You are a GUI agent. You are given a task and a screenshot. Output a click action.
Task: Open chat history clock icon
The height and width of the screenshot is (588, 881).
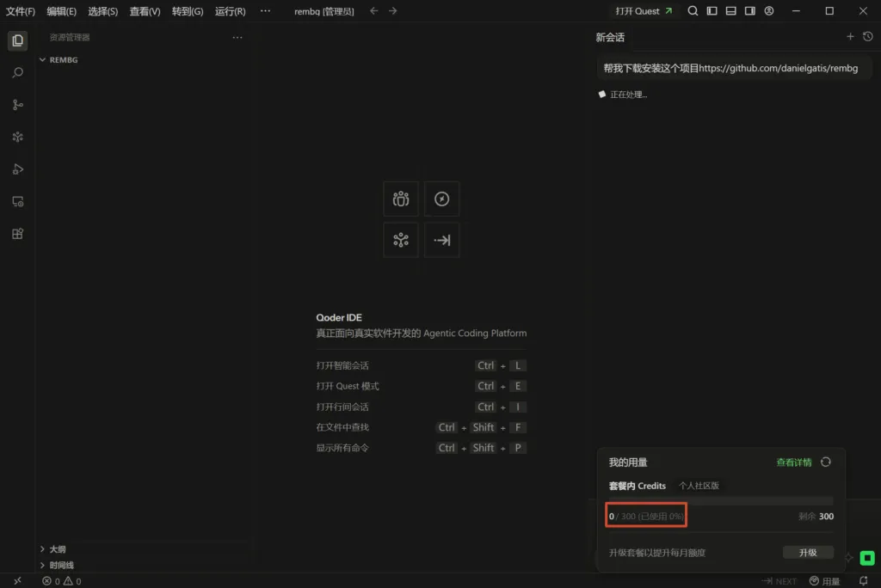pyautogui.click(x=868, y=36)
